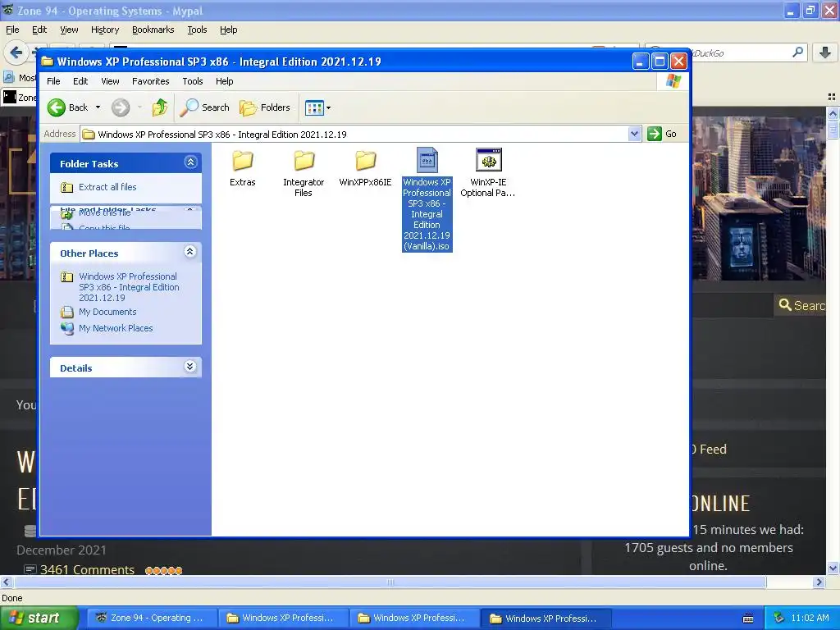The image size is (840, 630).
Task: Open the Integrator Files folder
Action: pos(304,173)
